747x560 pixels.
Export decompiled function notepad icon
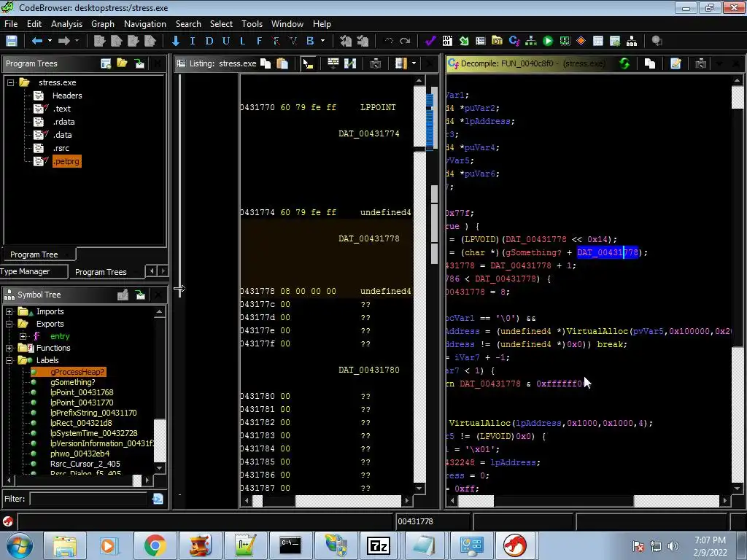676,63
